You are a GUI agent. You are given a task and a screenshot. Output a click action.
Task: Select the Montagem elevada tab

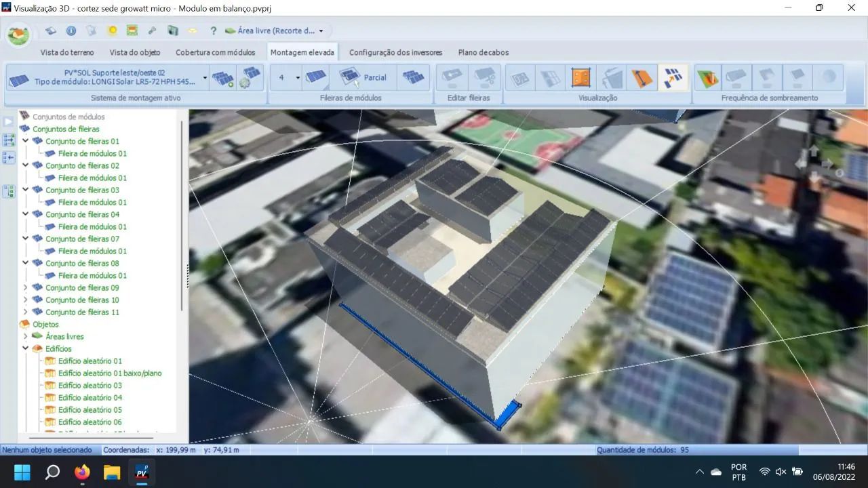coord(302,52)
